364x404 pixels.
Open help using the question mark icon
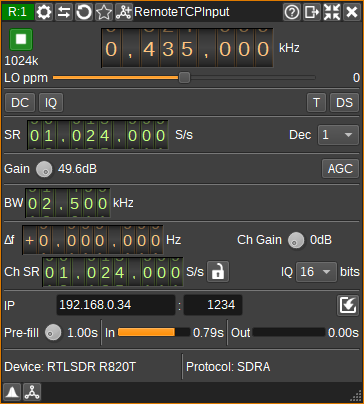click(292, 12)
